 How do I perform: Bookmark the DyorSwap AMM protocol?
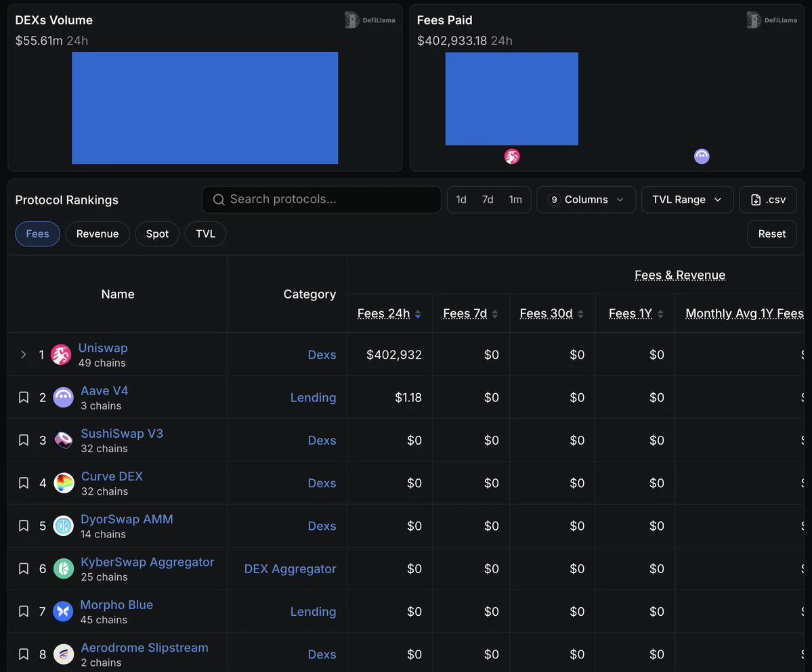tap(23, 526)
